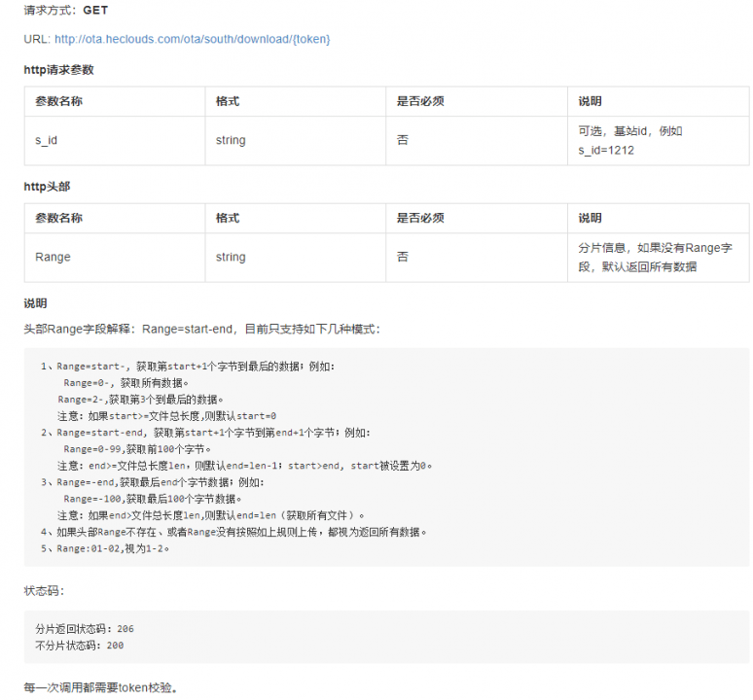This screenshot has height=700, width=753.
Task: Click the 说明 column header in first table
Action: click(x=590, y=101)
